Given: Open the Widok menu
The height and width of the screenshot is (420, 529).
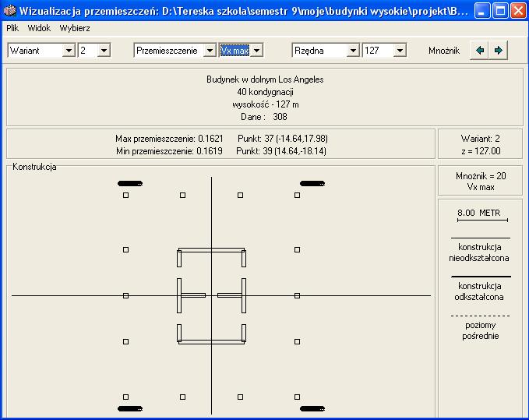Looking at the screenshot, I should tap(39, 28).
